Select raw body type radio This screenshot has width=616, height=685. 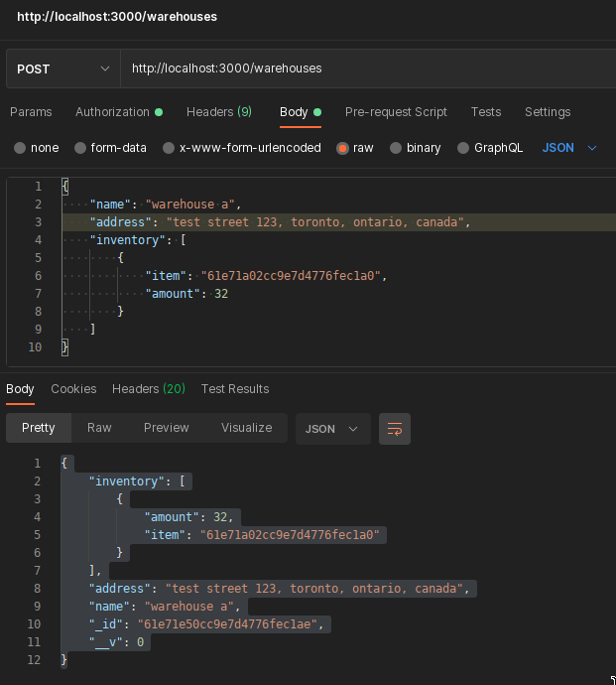[x=342, y=148]
